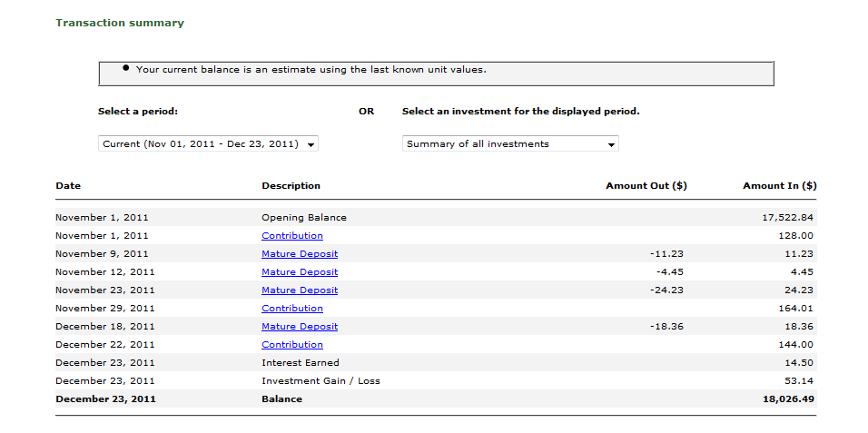Screen dimensions: 868x433
Task: Select the amount out value -4.45
Action: tap(670, 271)
